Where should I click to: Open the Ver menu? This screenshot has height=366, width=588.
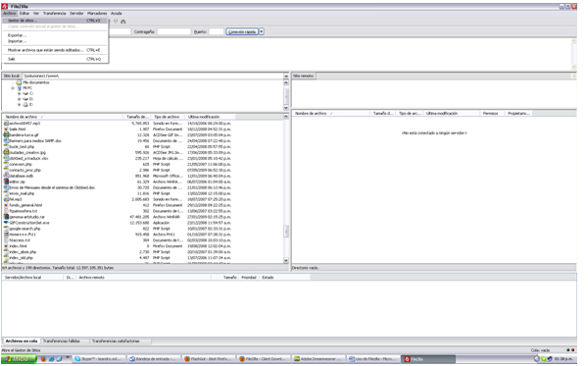[36, 13]
